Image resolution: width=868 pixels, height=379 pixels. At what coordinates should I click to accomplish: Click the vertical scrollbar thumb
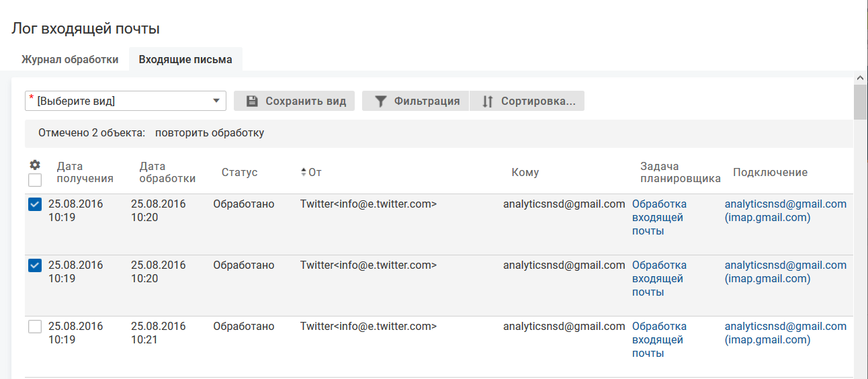[860, 102]
